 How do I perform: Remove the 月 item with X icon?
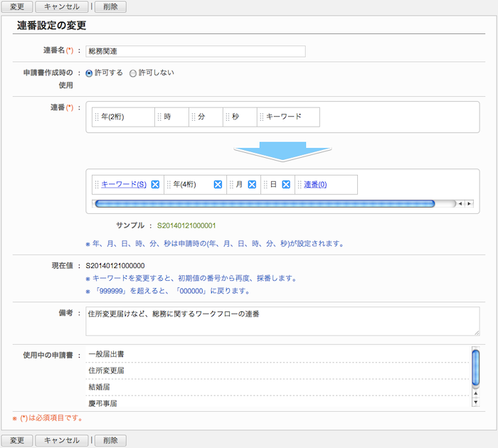(x=252, y=184)
